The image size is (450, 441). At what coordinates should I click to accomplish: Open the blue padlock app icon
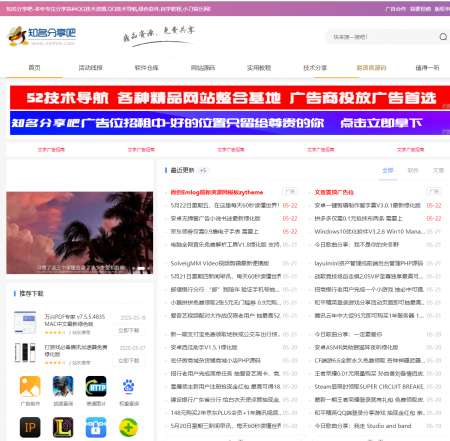tap(96, 427)
